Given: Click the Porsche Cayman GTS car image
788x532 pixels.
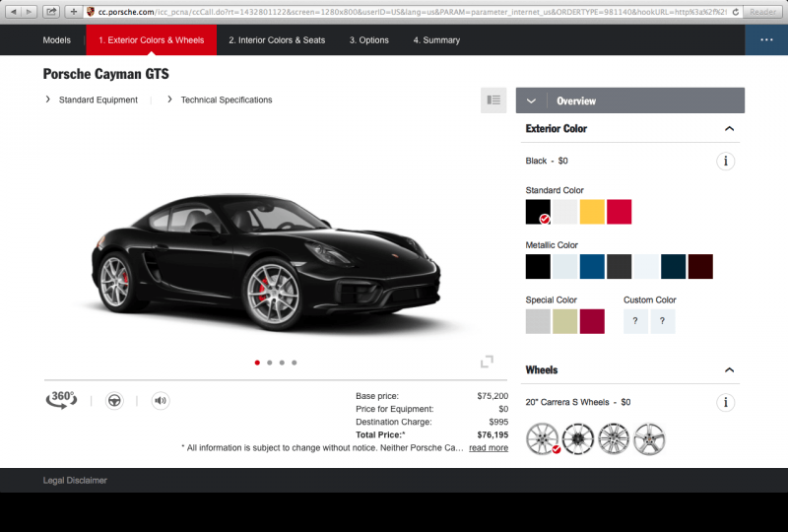Looking at the screenshot, I should 266,261.
